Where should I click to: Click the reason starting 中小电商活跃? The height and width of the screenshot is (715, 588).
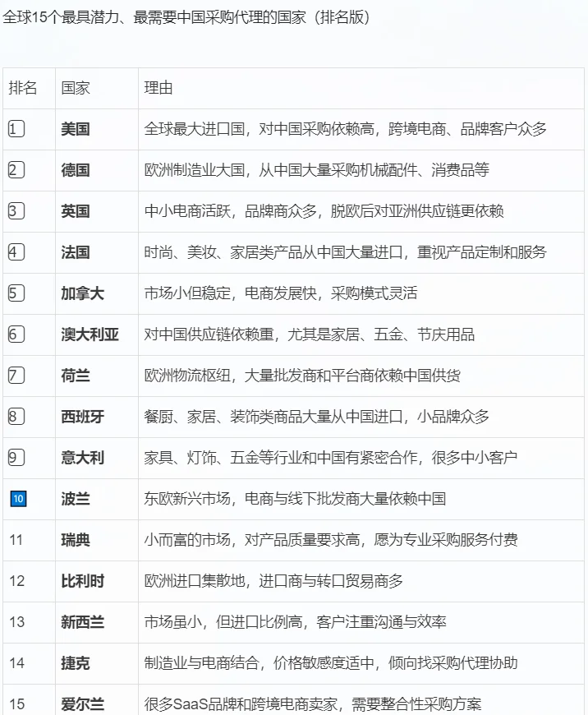324,211
